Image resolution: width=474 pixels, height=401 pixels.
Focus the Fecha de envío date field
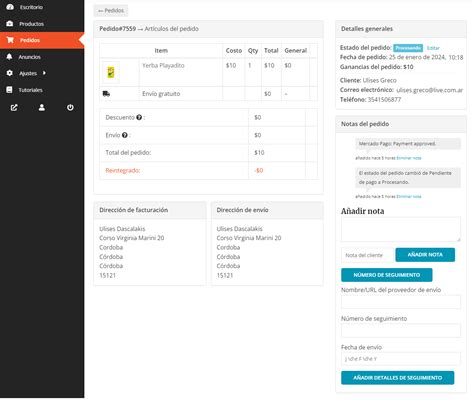point(401,360)
